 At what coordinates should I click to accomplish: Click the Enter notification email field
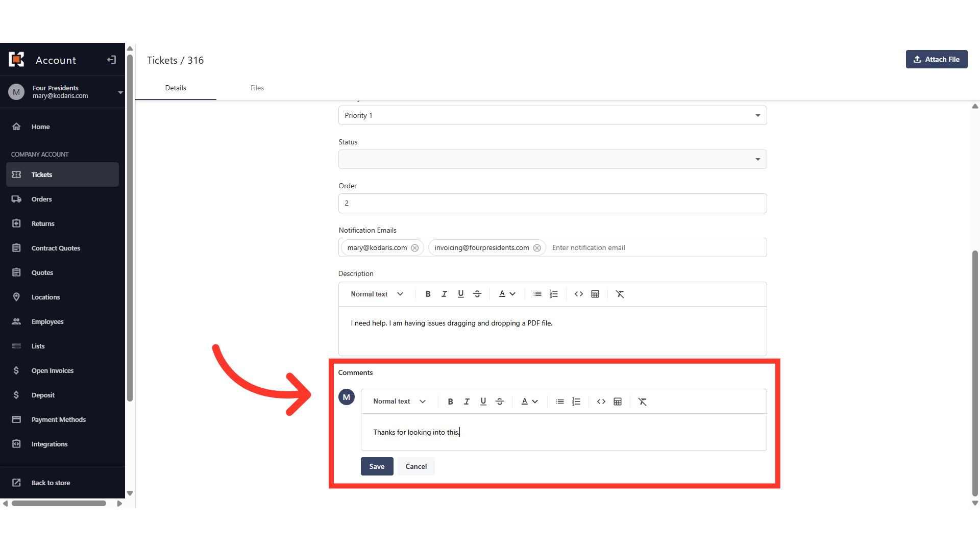point(656,247)
